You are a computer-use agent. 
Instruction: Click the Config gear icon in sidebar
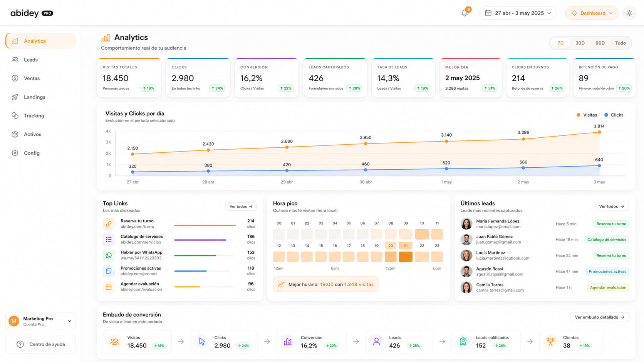pyautogui.click(x=15, y=153)
